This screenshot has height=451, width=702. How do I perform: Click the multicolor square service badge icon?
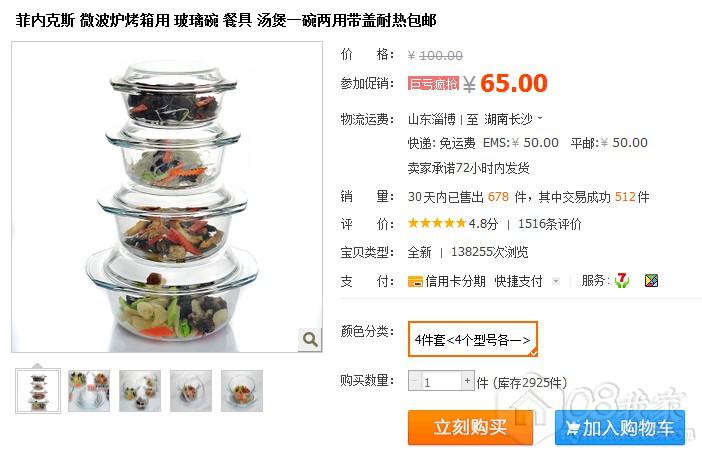point(651,281)
